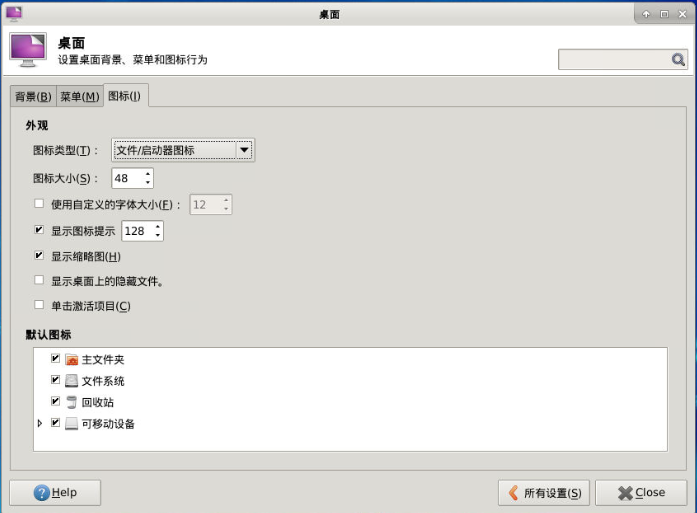697x513 pixels.
Task: Switch to the Menu tab (菜单)
Action: coord(79,96)
